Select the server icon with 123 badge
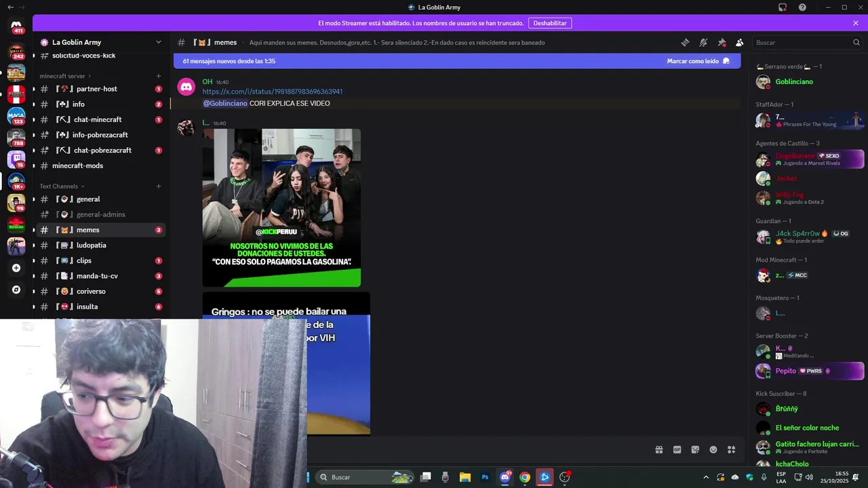This screenshot has width=868, height=488. click(x=16, y=117)
